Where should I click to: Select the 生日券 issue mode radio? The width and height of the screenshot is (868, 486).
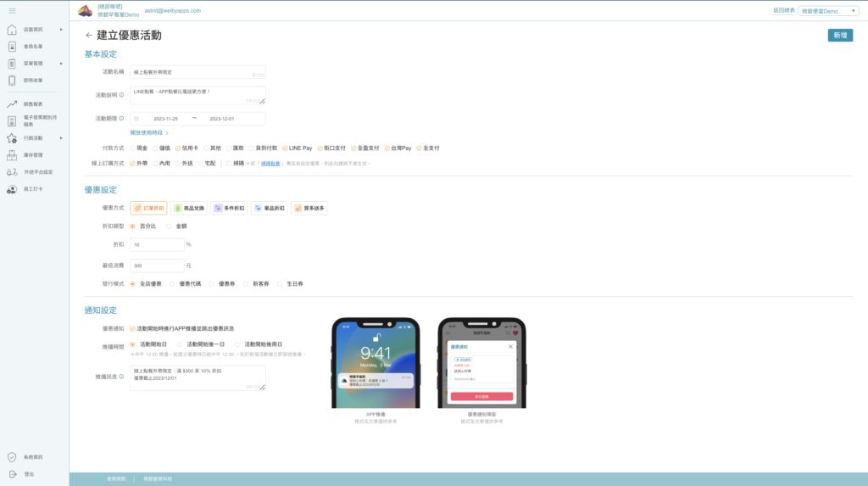click(280, 284)
